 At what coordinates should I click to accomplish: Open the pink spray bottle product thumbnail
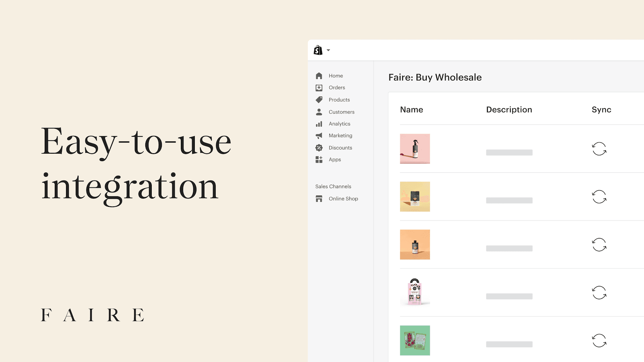[x=415, y=149]
